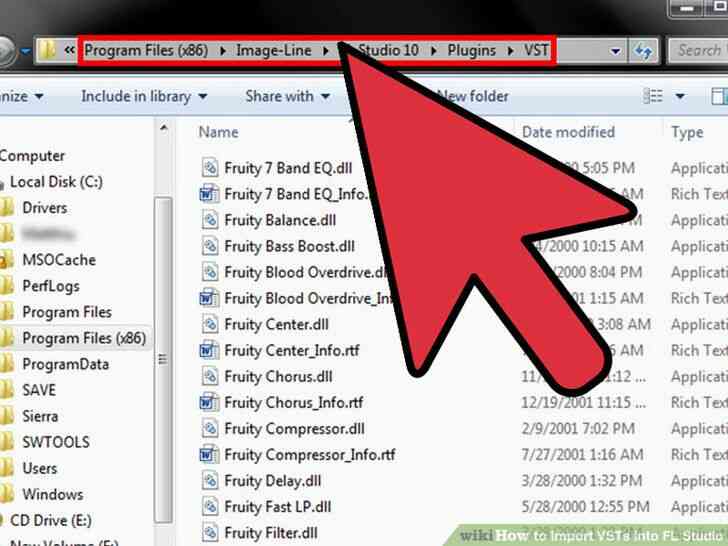Refresh the current folder view
Viewport: 728px width, 546px height.
[643, 51]
